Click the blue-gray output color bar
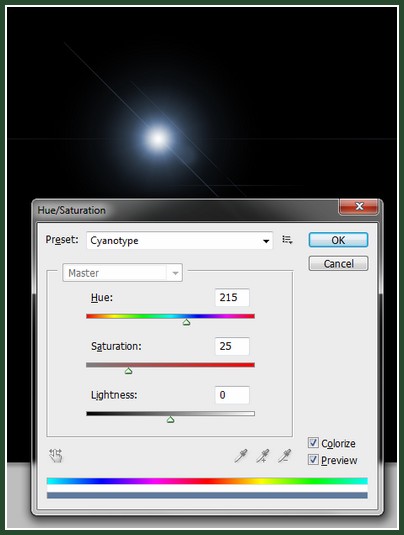The width and height of the screenshot is (404, 535). click(207, 495)
